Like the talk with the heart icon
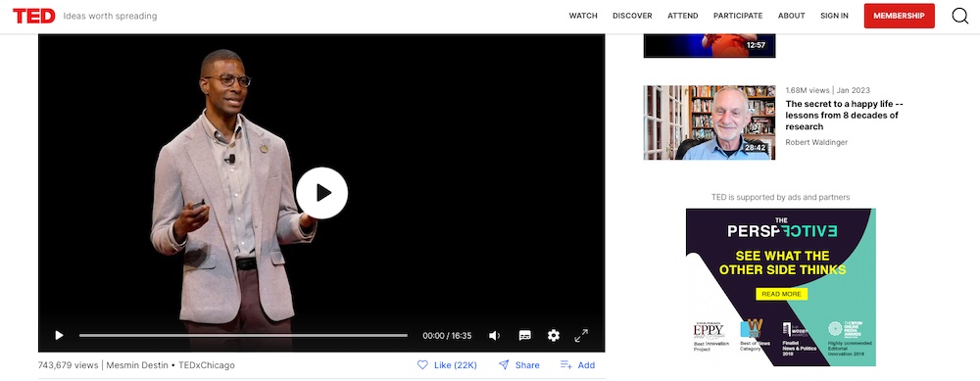 click(x=422, y=364)
